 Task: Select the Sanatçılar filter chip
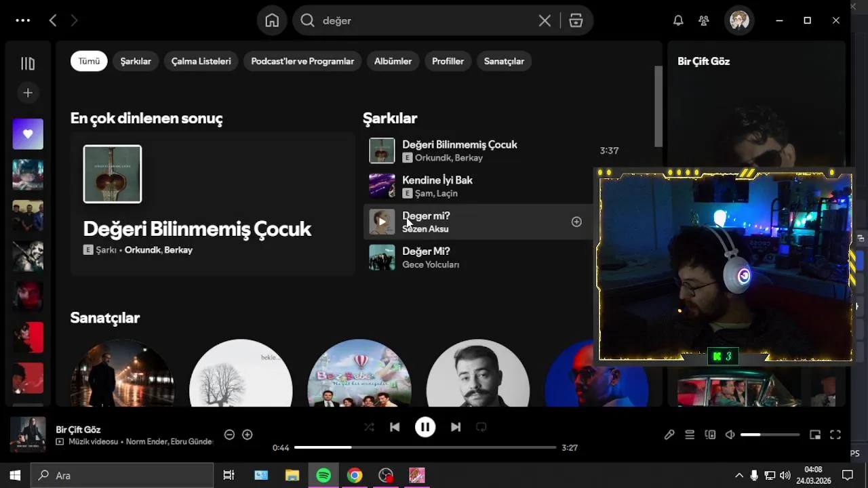pyautogui.click(x=504, y=61)
